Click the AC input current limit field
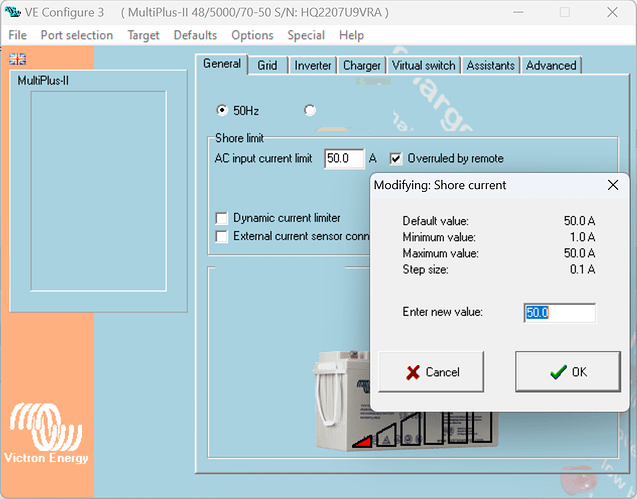The width and height of the screenshot is (637, 499). coord(344,158)
